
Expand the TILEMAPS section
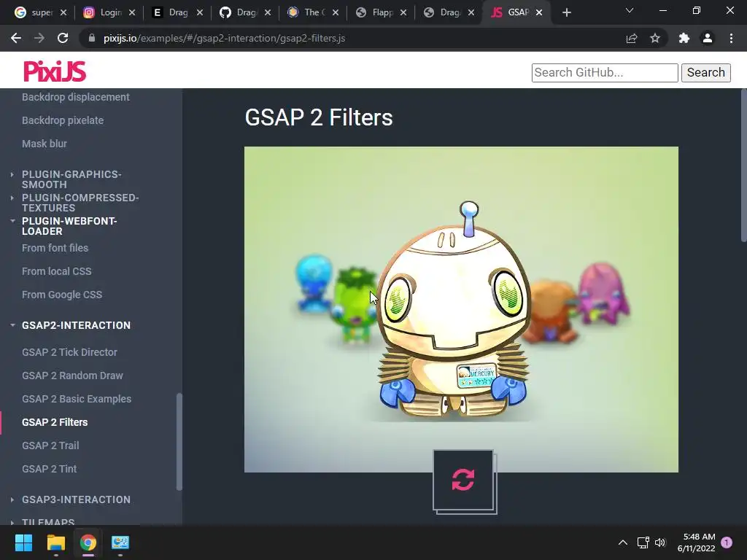pyautogui.click(x=48, y=522)
